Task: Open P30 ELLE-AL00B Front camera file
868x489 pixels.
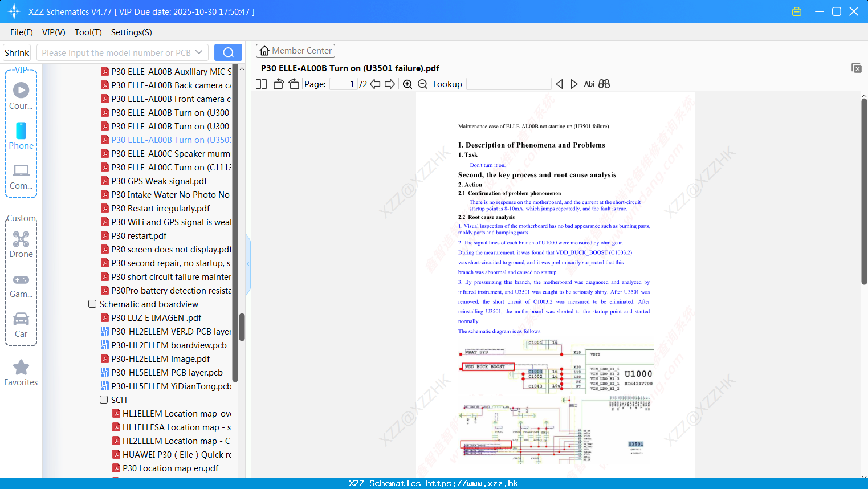Action: coord(166,99)
